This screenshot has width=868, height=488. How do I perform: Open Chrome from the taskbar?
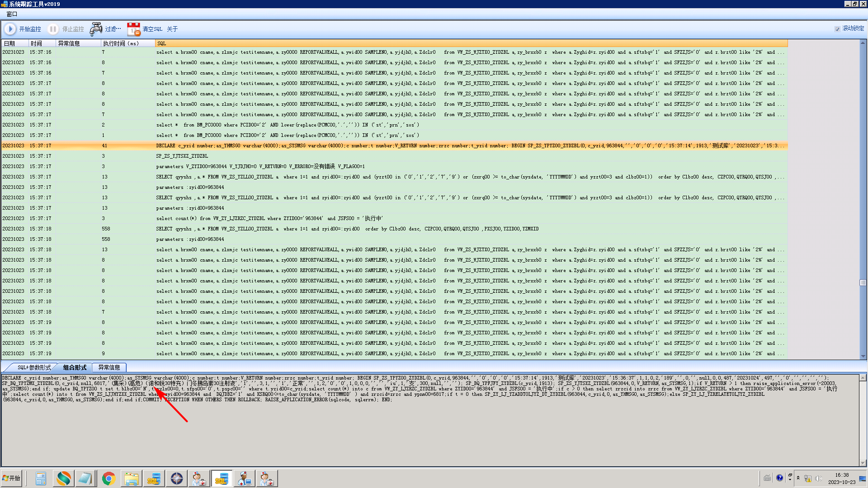[108, 478]
